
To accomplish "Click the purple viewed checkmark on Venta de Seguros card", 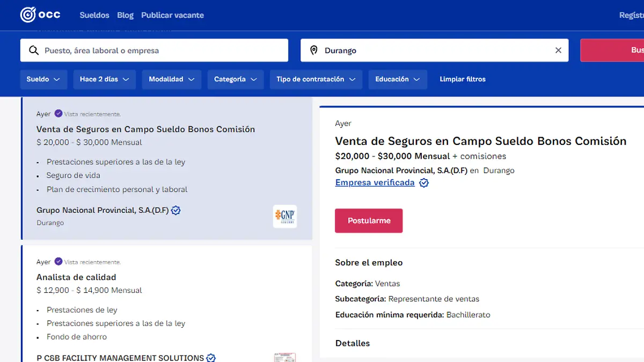I will pos(58,114).
